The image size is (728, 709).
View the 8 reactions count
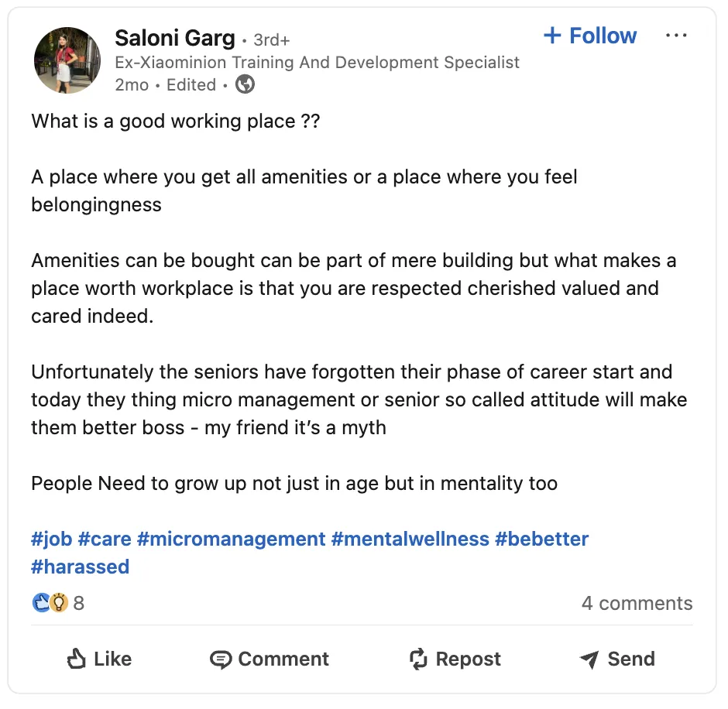79,603
